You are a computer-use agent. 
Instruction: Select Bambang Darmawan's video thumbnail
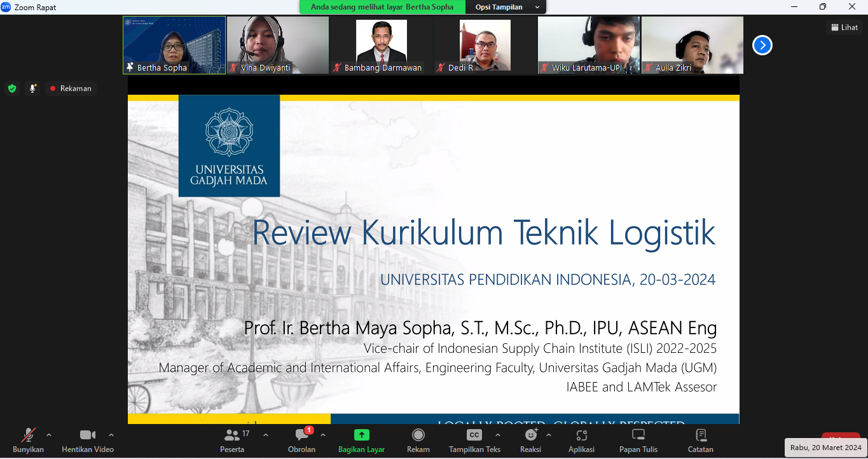tap(382, 45)
